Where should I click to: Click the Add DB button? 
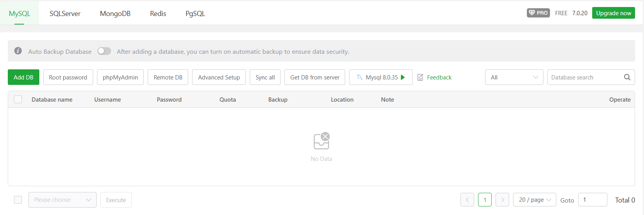(x=23, y=77)
